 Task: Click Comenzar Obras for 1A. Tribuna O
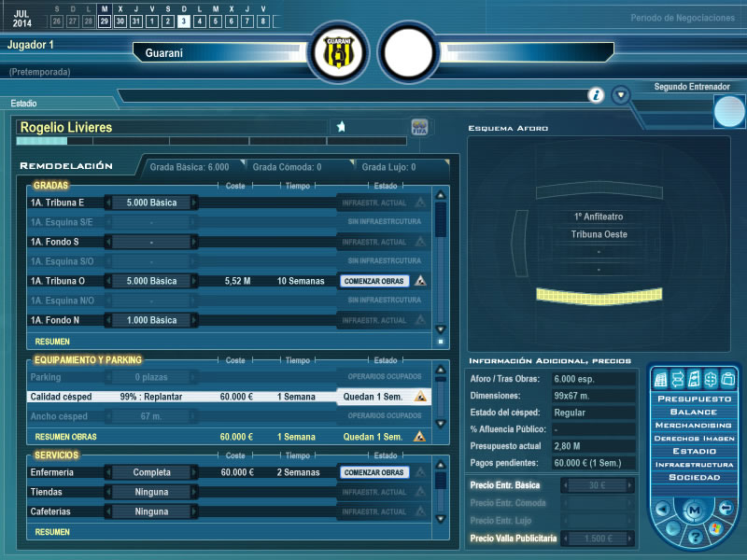tap(373, 281)
